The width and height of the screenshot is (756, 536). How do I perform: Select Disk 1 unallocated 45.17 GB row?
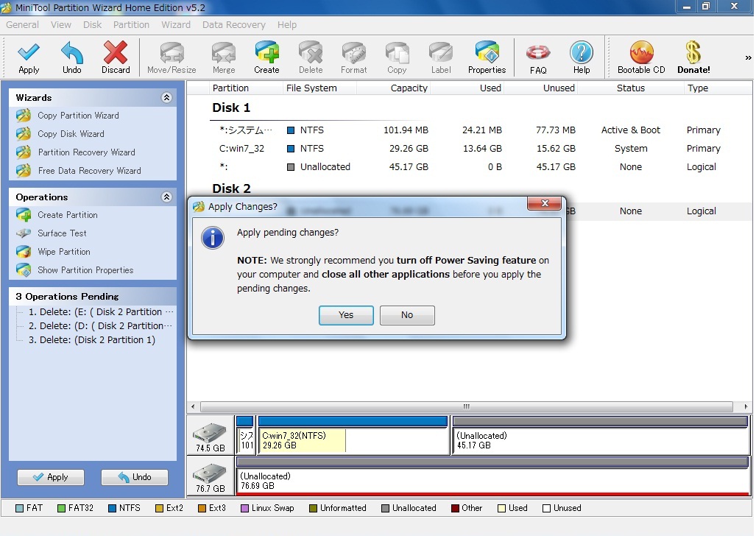point(470,167)
